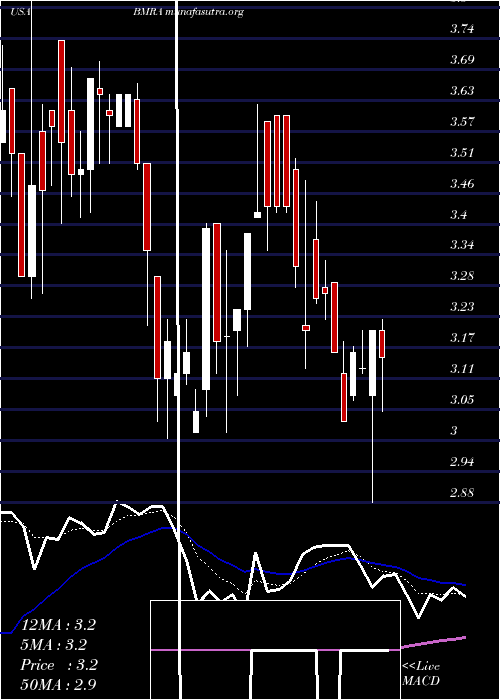Click the 3.46 price axis label
The height and width of the screenshot is (700, 500).
pos(461,183)
